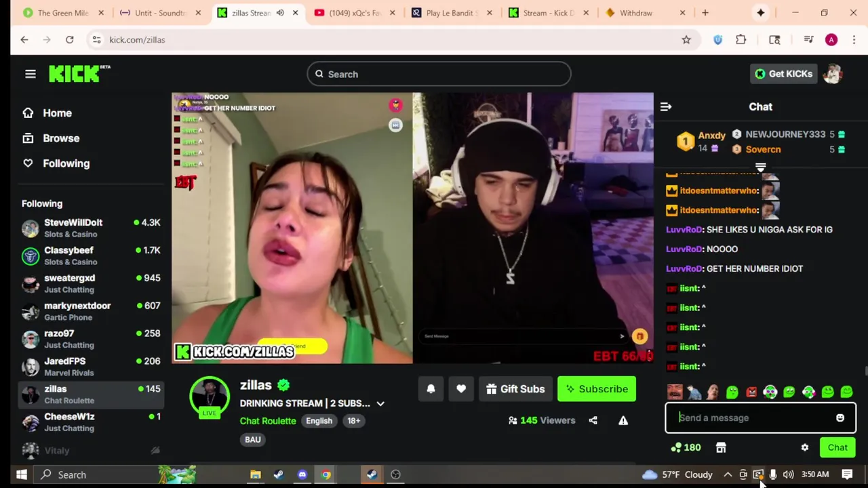868x488 pixels.
Task: Open the Discord taskbar icon
Action: click(x=302, y=474)
